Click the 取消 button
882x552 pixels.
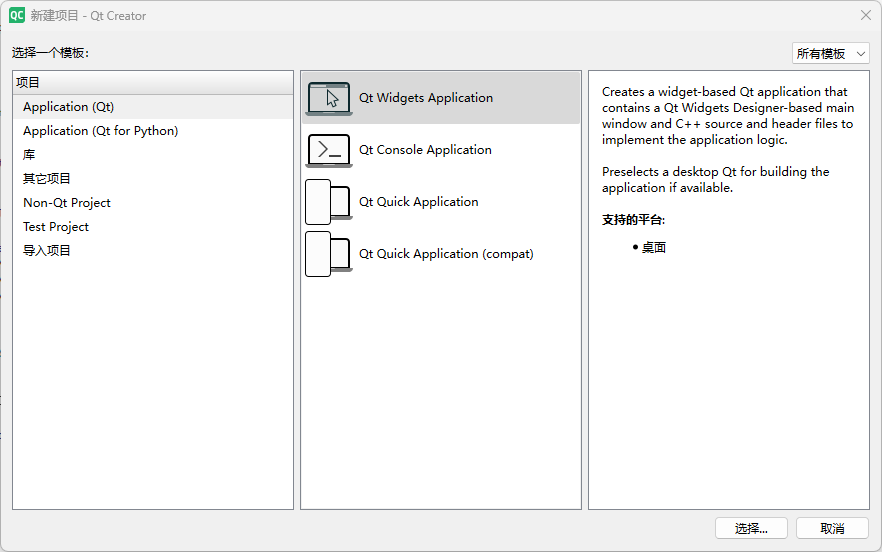832,528
